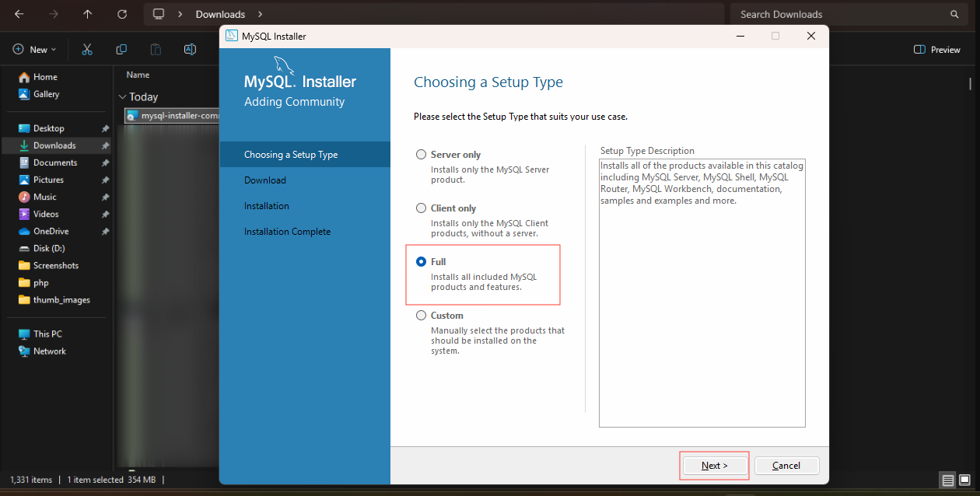Unpin Music using its pin icon

[105, 197]
